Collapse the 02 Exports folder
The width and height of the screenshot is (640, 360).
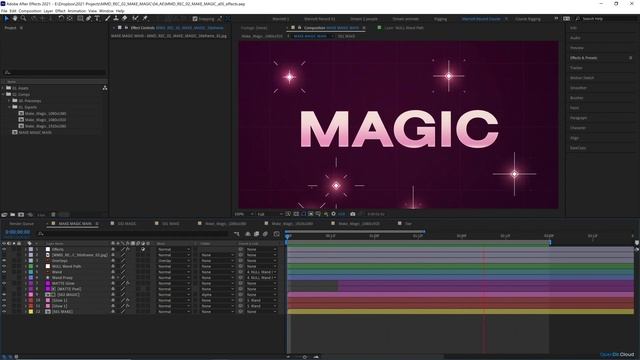[9, 107]
